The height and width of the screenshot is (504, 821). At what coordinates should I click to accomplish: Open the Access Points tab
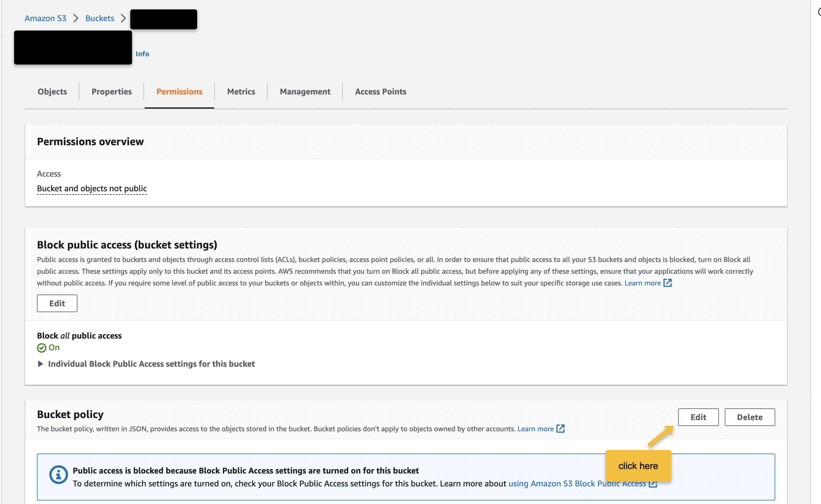380,92
